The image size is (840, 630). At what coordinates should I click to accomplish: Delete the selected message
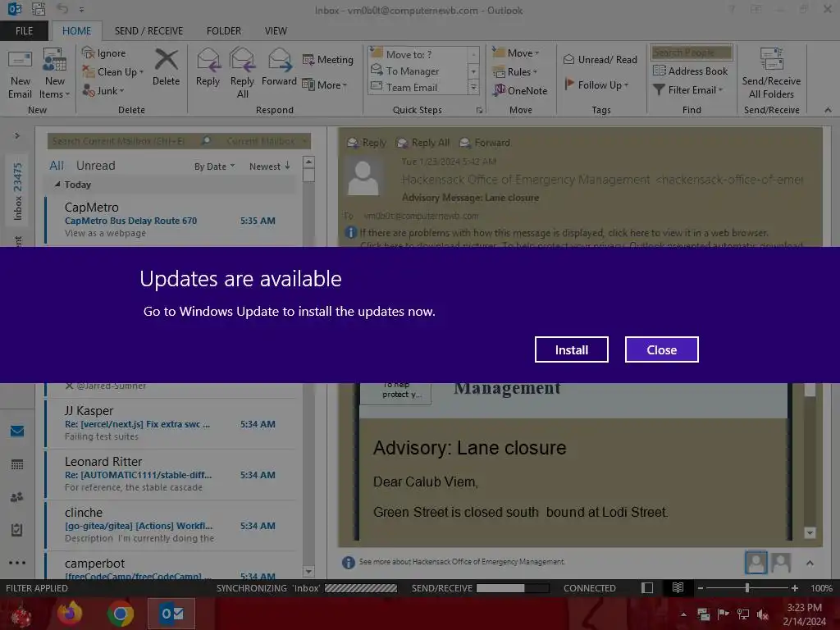(x=166, y=67)
